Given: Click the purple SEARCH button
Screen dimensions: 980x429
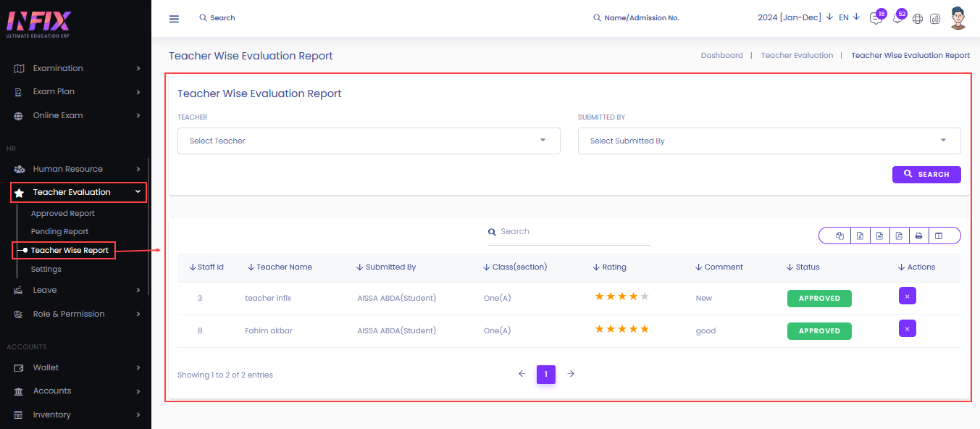Looking at the screenshot, I should tap(926, 174).
